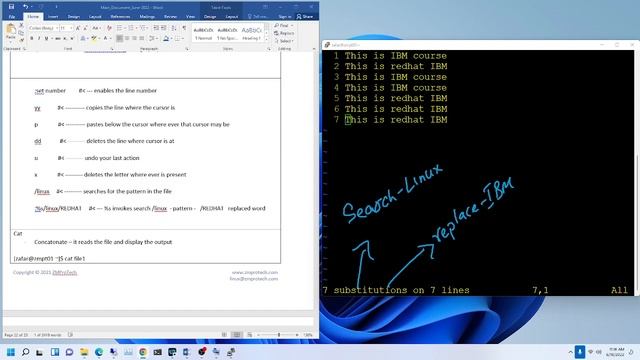Click the Undo arrow in Word title bar
This screenshot has width=640, height=360.
[26, 7]
